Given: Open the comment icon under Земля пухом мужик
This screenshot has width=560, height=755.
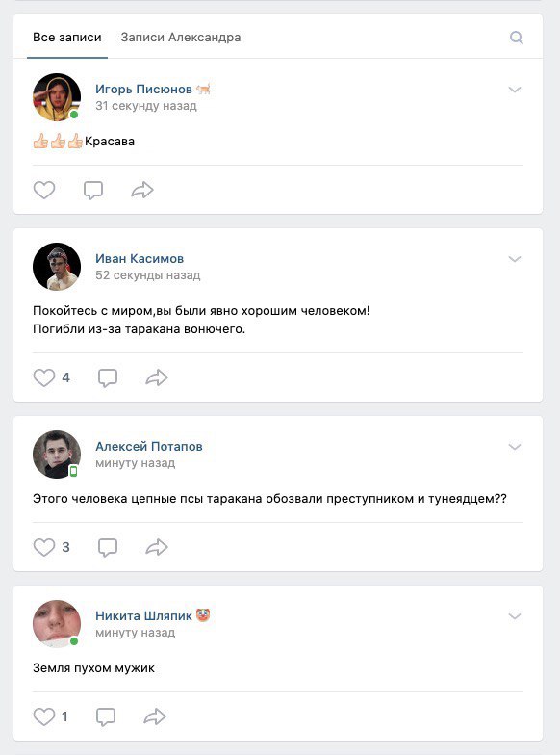Looking at the screenshot, I should [106, 716].
